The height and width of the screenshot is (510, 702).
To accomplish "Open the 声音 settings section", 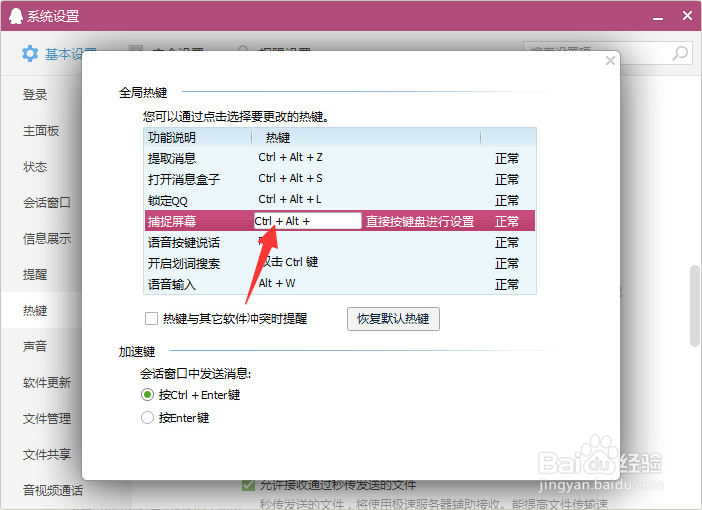I will (x=35, y=346).
